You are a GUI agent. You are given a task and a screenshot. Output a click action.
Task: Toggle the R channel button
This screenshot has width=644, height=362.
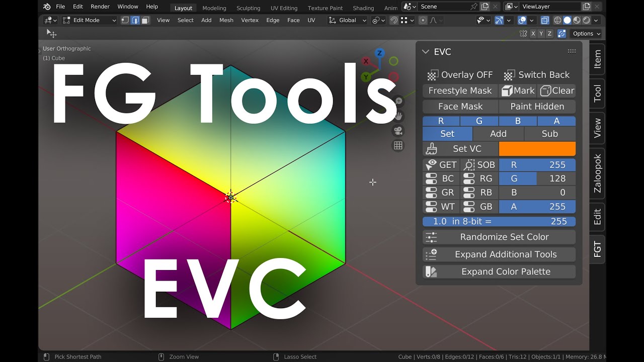[441, 121]
